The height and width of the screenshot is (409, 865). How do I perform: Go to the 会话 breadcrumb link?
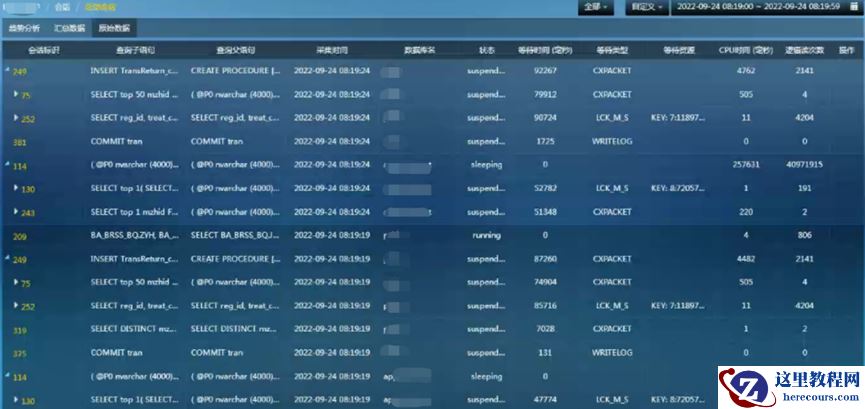pos(62,8)
